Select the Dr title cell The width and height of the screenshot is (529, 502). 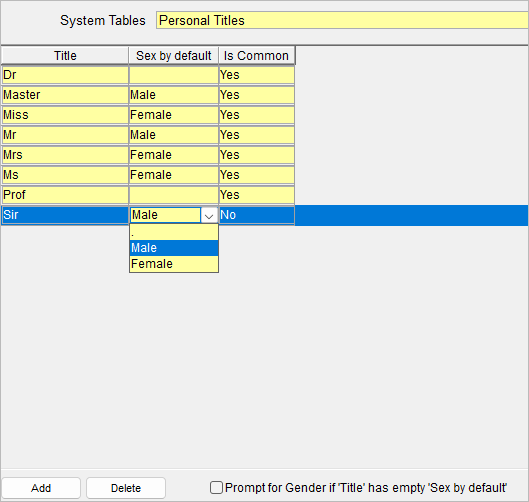click(65, 75)
